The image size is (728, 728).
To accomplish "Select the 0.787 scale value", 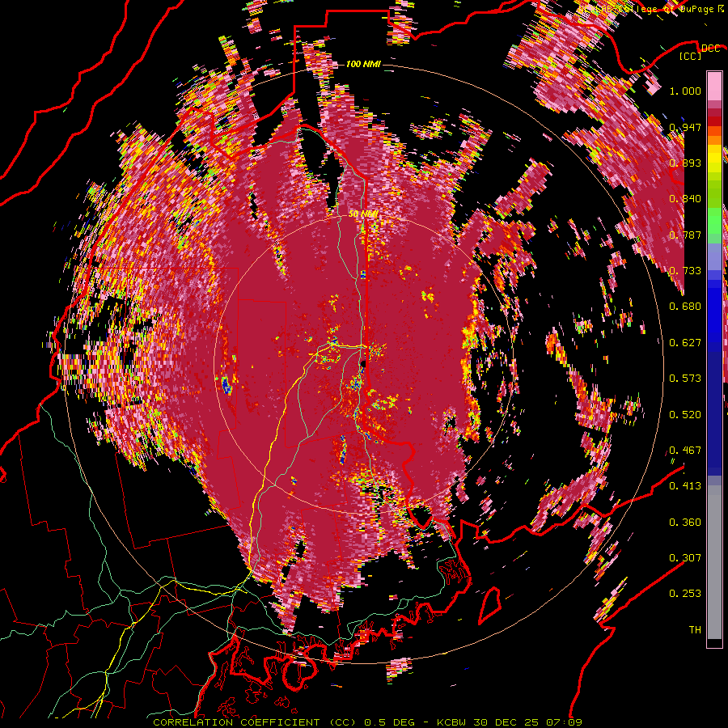I will tap(685, 235).
